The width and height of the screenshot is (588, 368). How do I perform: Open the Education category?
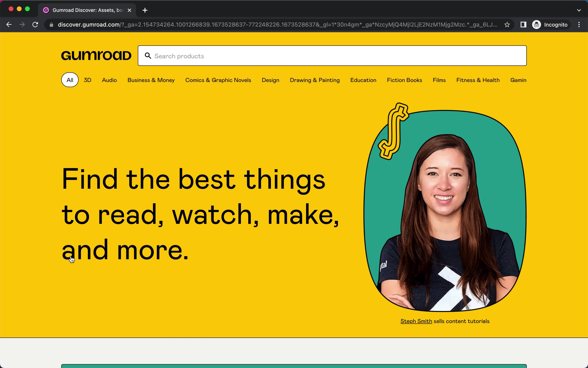tap(363, 80)
